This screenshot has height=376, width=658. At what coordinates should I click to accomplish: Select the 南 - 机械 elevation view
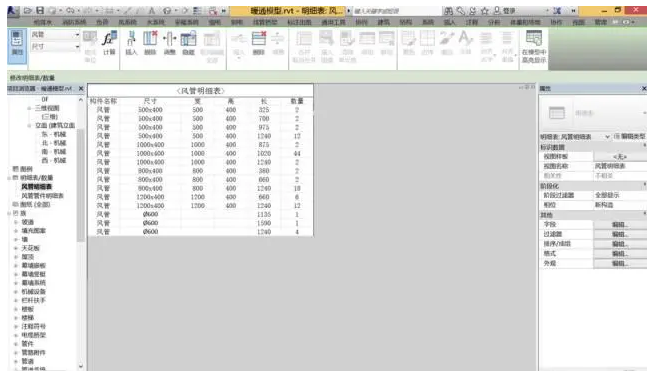(54, 151)
